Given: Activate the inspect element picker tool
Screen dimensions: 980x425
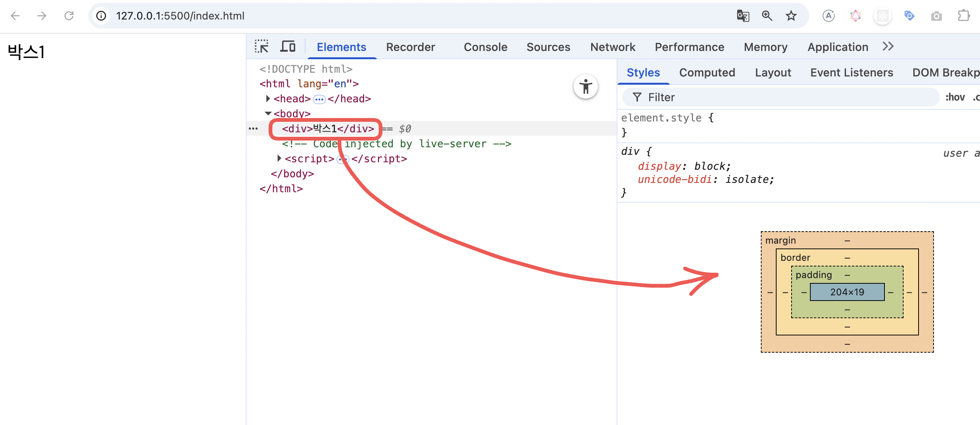Looking at the screenshot, I should (261, 46).
